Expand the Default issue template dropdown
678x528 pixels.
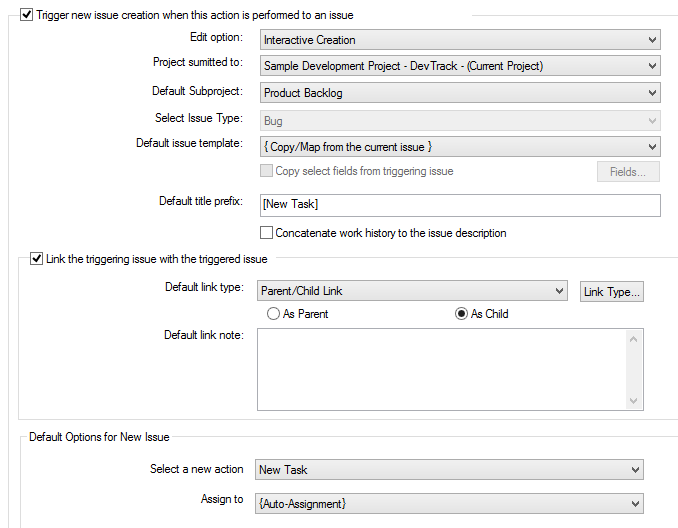click(x=460, y=146)
